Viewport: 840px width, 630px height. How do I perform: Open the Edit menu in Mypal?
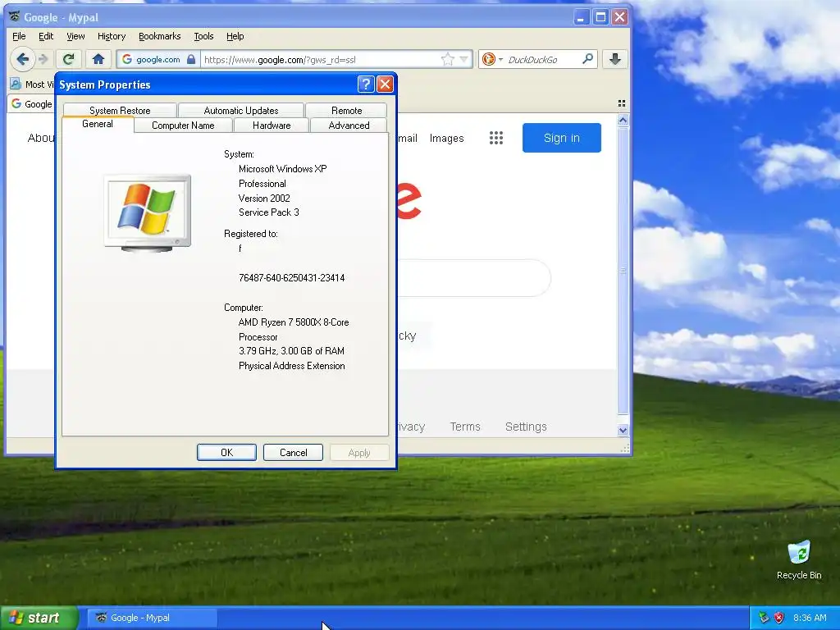point(46,36)
